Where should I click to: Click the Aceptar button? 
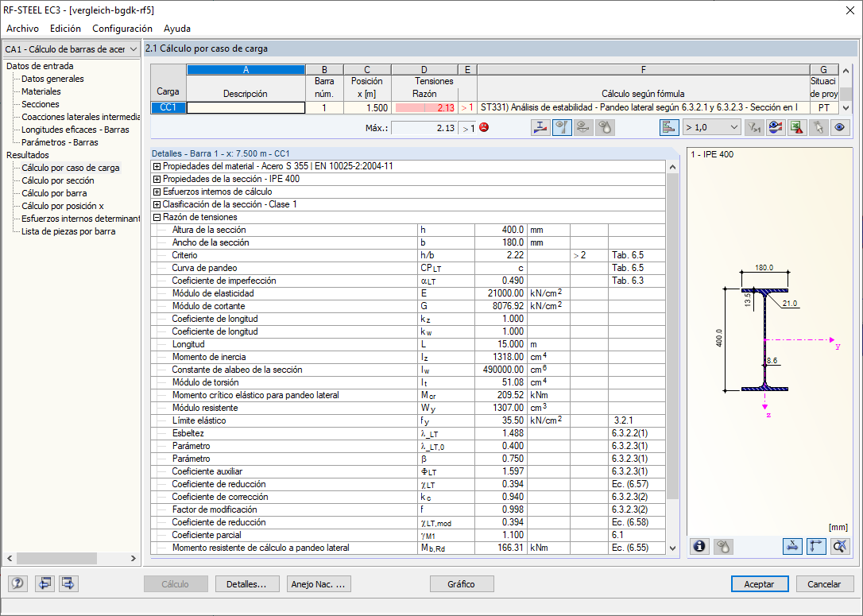point(760,584)
